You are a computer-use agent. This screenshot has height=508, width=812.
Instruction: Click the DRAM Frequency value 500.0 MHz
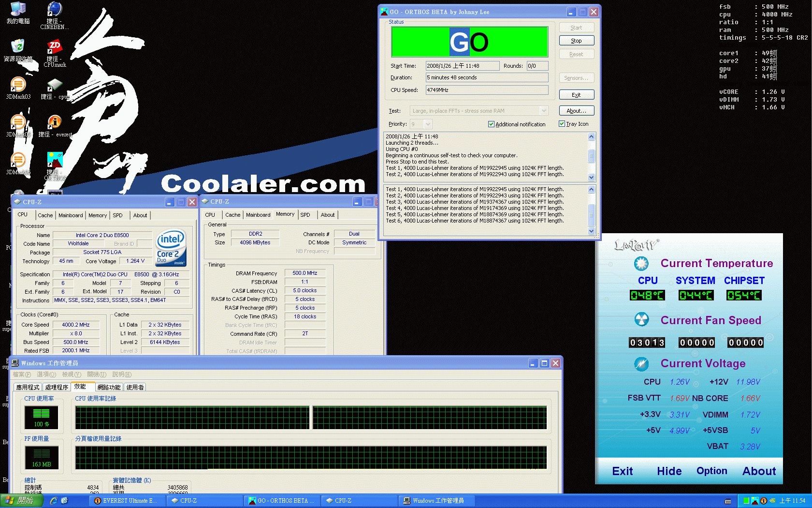(x=305, y=273)
